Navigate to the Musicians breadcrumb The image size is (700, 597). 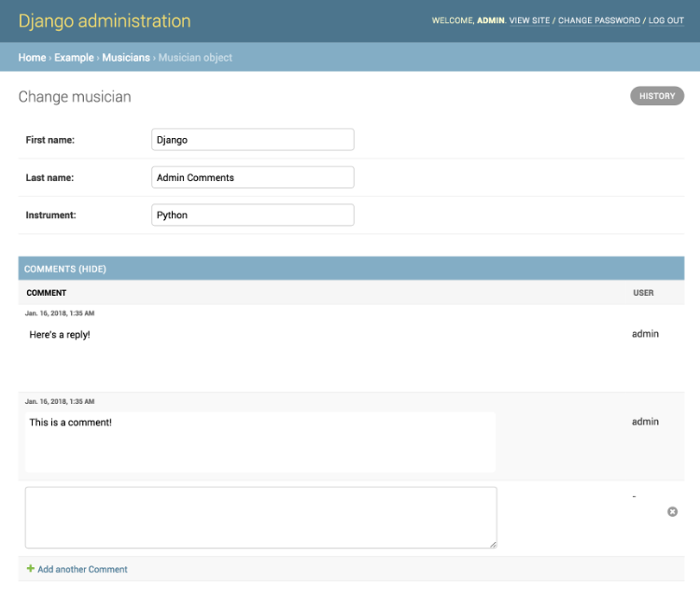click(x=126, y=58)
